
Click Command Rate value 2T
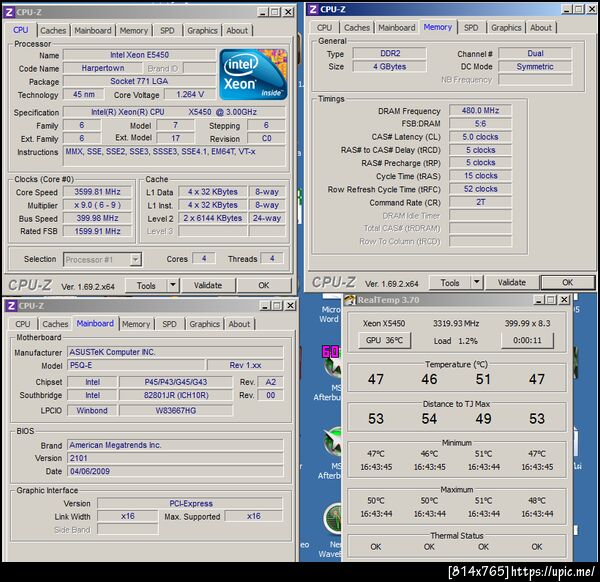click(x=480, y=202)
